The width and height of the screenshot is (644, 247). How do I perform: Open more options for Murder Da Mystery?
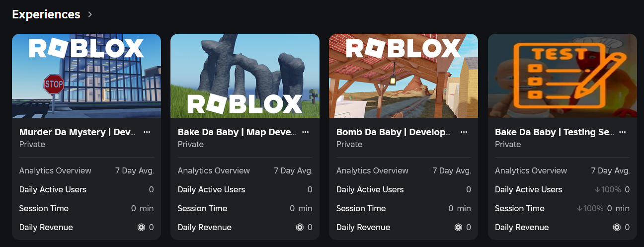(147, 132)
